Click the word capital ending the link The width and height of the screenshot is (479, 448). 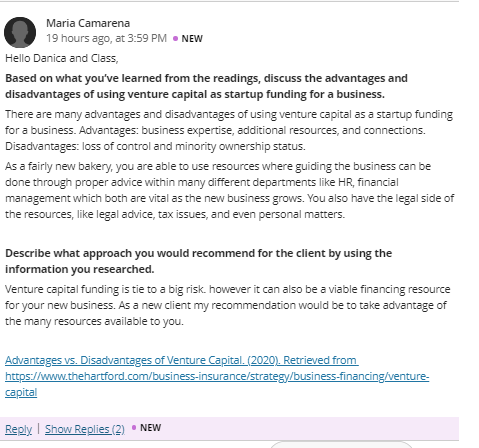(x=21, y=392)
